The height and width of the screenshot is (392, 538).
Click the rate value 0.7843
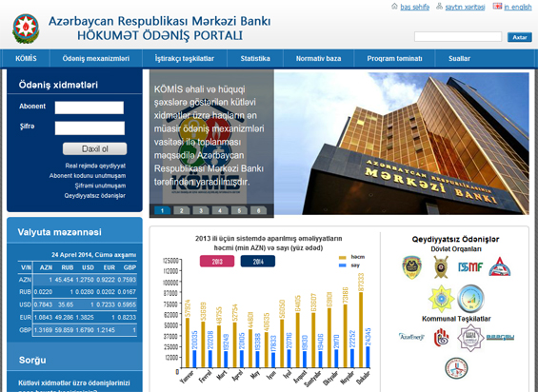coord(43,304)
